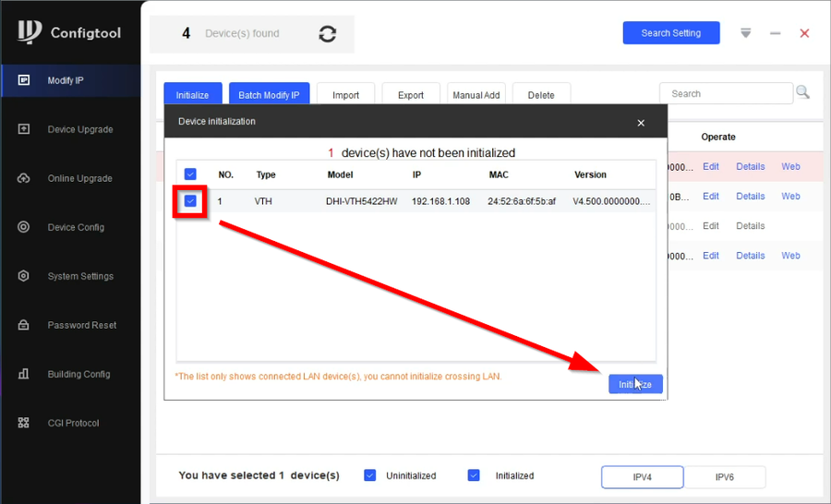Click the Device Upgrade sidebar icon
Image resolution: width=831 pixels, height=504 pixels.
24,129
